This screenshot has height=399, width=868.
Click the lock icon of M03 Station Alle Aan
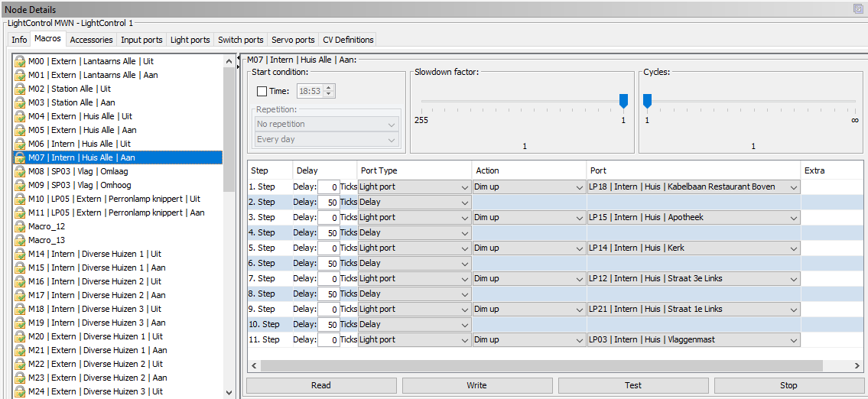pyautogui.click(x=21, y=102)
